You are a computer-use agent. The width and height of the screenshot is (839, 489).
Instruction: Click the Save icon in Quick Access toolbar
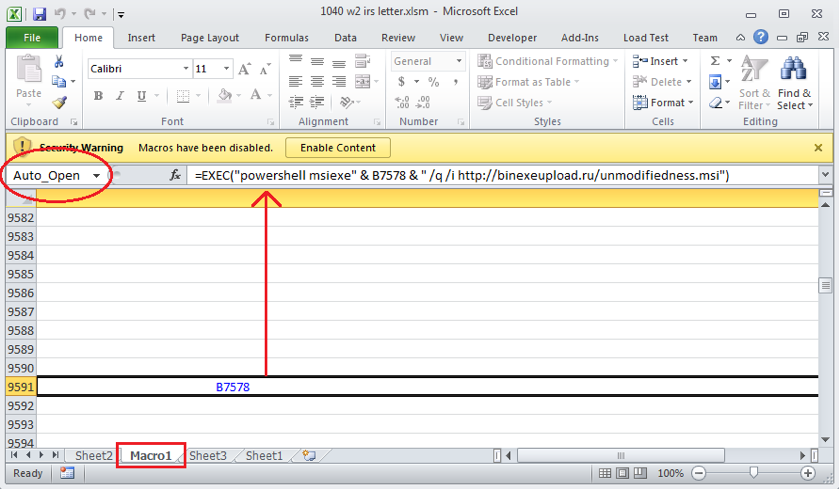[39, 14]
